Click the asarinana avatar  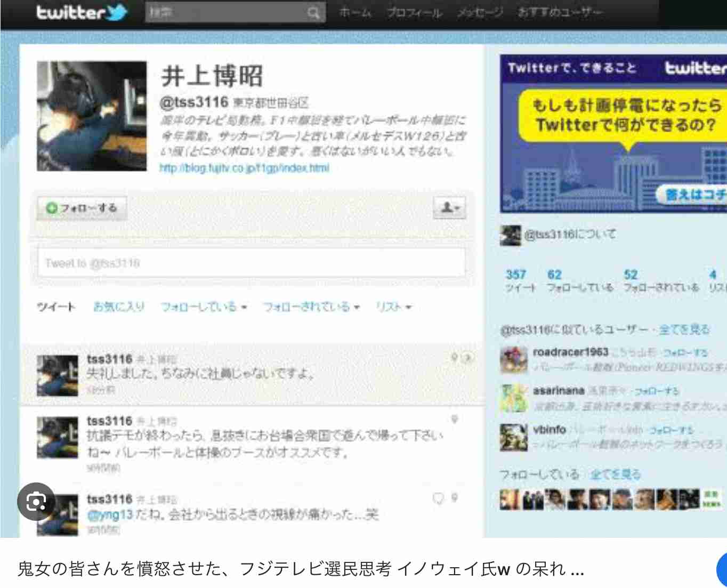[x=514, y=399]
